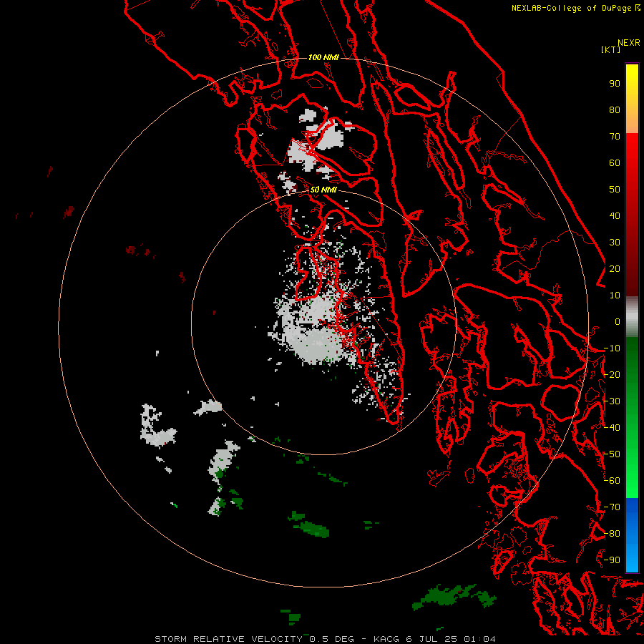644x644 pixels.
Task: Select the 10 value on velocity scale
Action: [615, 296]
